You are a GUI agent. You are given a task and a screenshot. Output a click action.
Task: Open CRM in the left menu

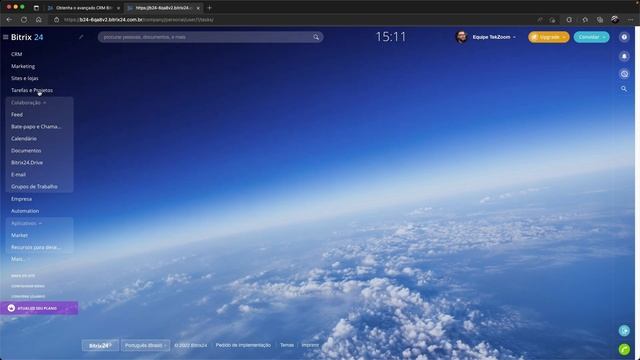coord(17,54)
